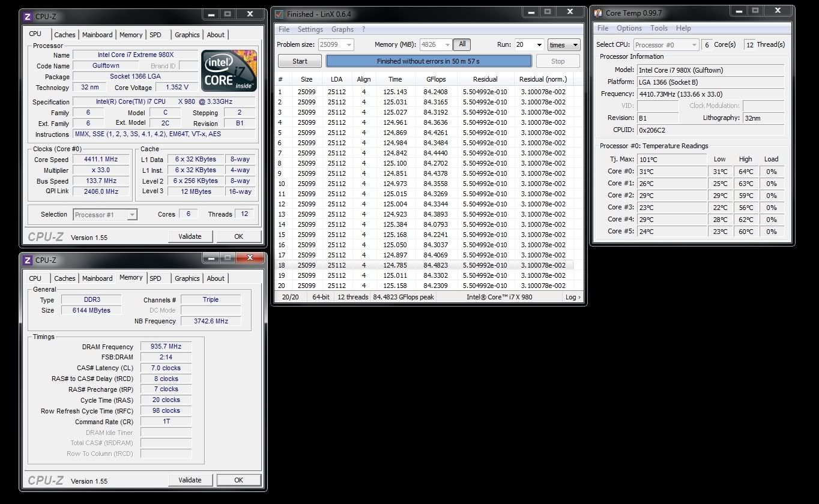Select result row 18 with 84.4823 GFlops

point(423,265)
